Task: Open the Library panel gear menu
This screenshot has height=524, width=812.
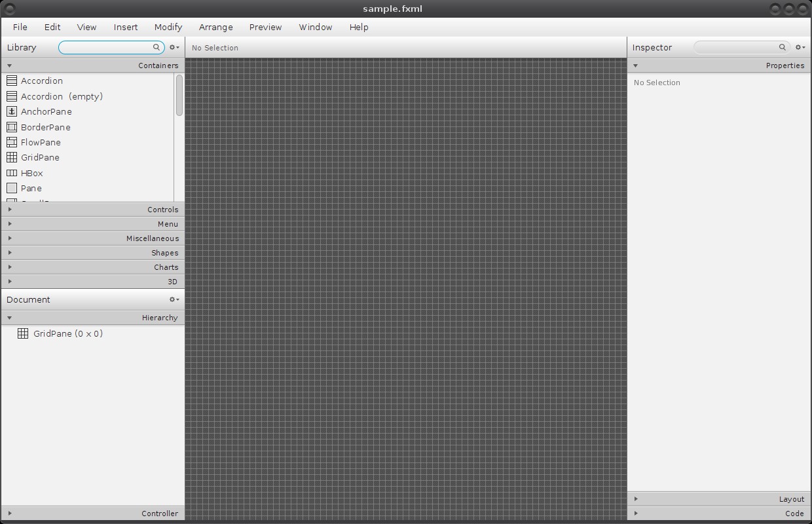Action: click(x=172, y=47)
